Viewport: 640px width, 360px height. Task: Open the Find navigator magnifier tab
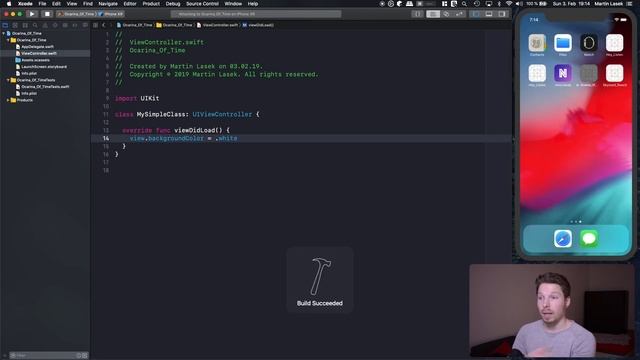35,25
